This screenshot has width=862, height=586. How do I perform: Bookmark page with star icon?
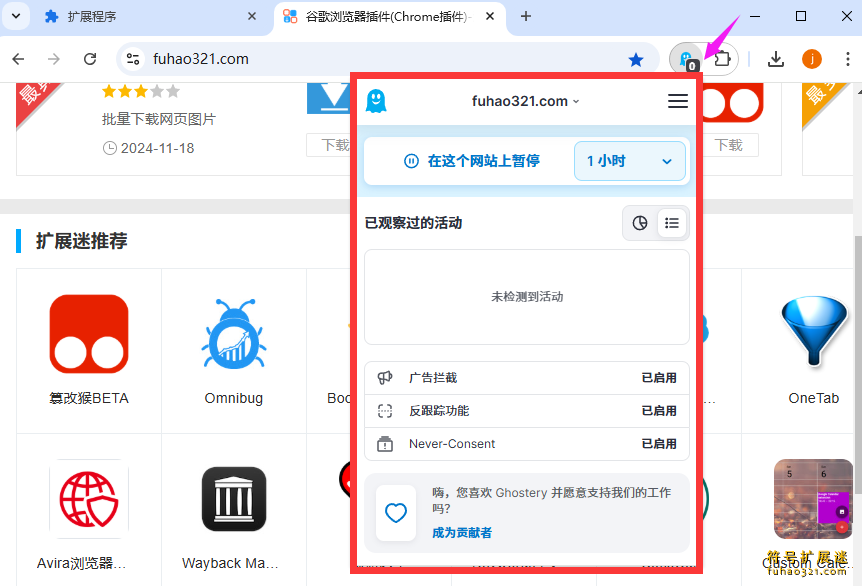636,59
